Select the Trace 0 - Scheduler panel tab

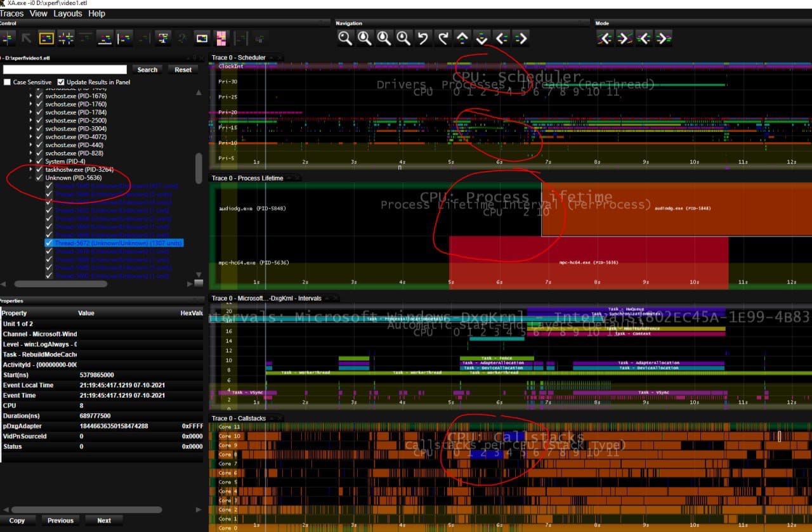point(239,58)
